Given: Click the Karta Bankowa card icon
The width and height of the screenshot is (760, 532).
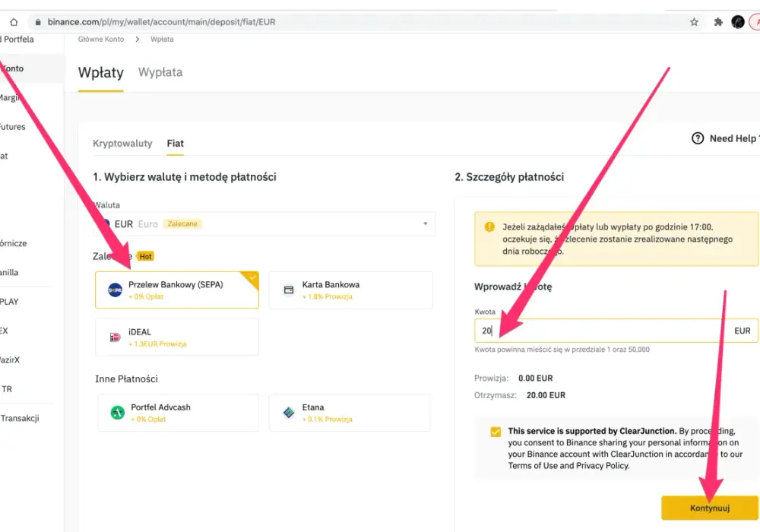Looking at the screenshot, I should [289, 290].
